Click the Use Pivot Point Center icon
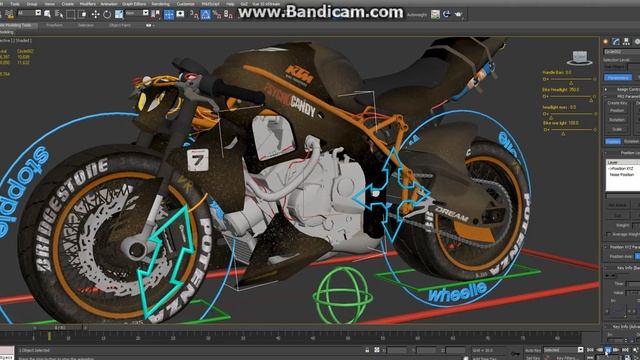This screenshot has width=640, height=360. (155, 15)
